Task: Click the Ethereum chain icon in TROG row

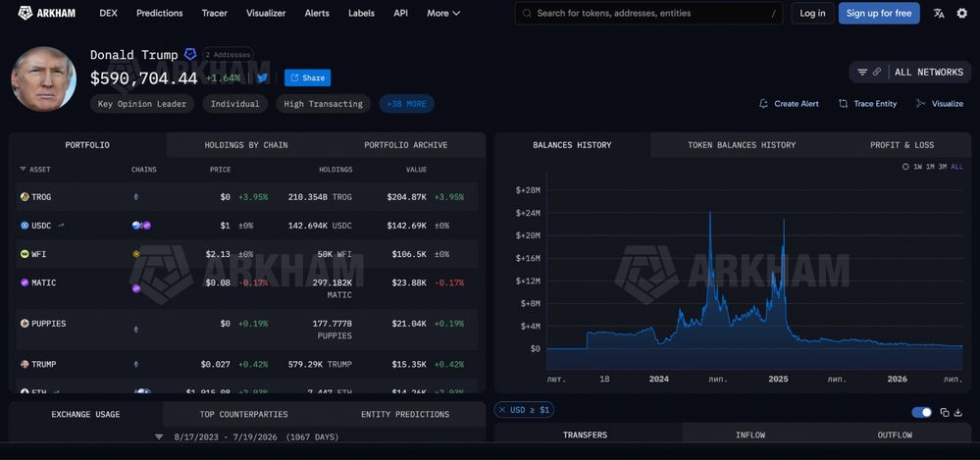Action: tap(136, 197)
